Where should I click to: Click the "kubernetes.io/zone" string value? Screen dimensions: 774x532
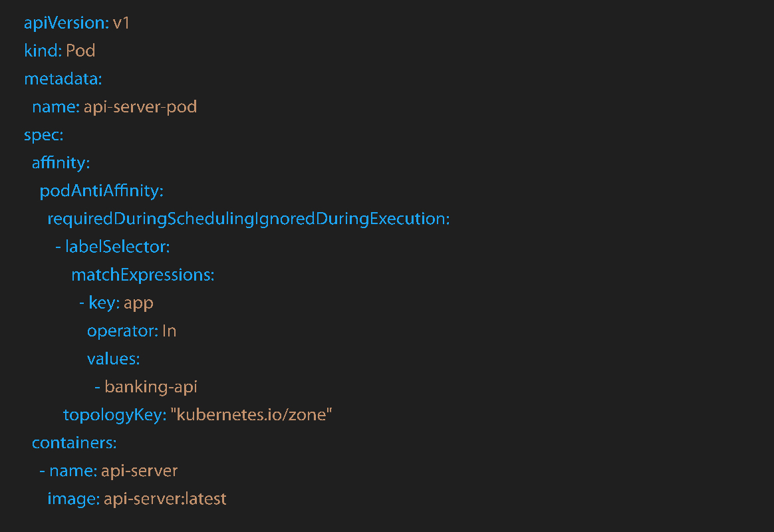point(251,415)
